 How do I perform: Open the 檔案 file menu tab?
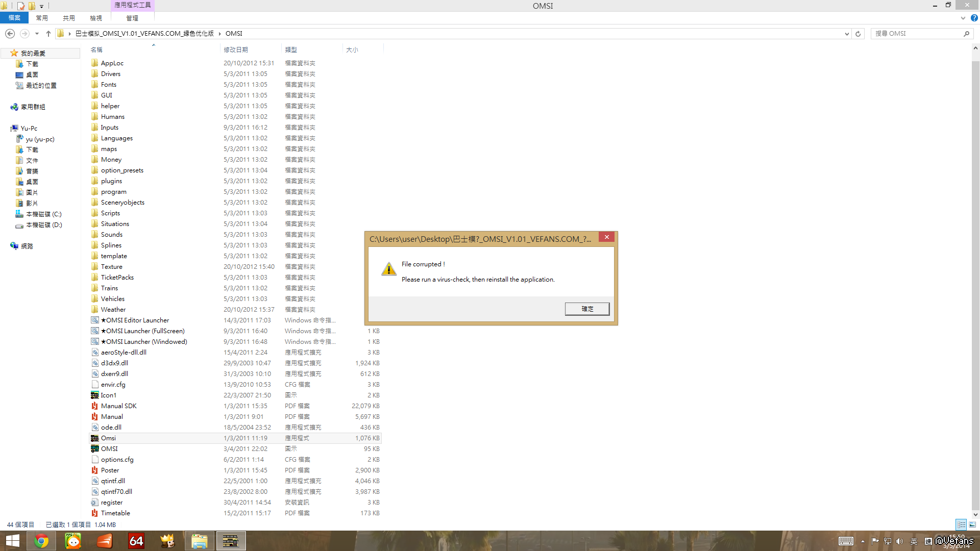point(14,18)
